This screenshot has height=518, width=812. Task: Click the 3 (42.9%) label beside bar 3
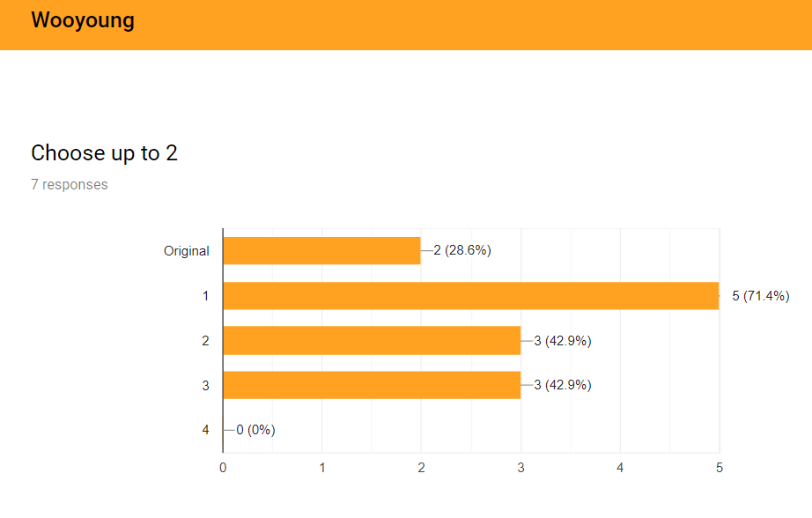click(563, 385)
